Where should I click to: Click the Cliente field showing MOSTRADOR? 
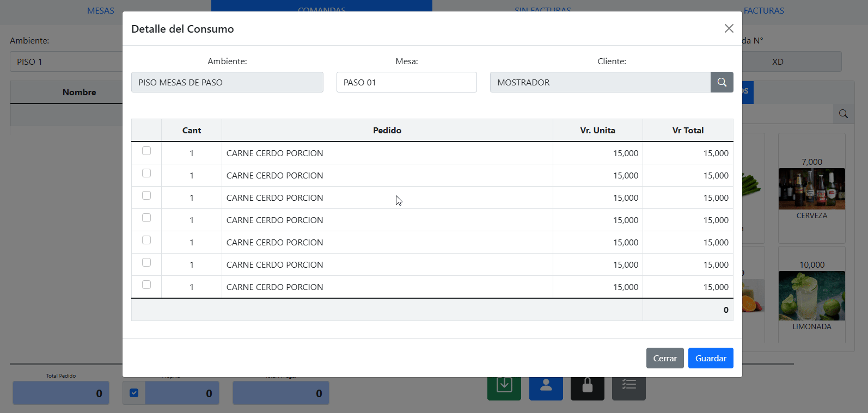click(x=600, y=82)
